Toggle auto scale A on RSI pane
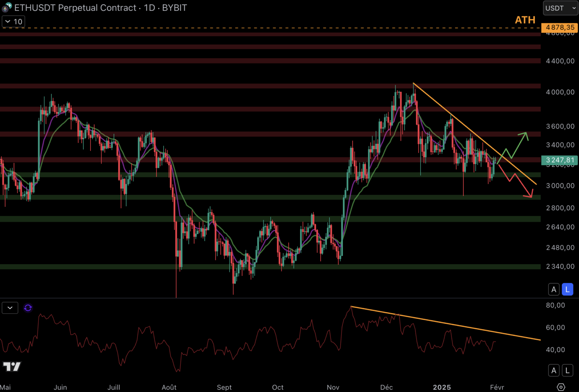The height and width of the screenshot is (392, 579). pyautogui.click(x=554, y=370)
